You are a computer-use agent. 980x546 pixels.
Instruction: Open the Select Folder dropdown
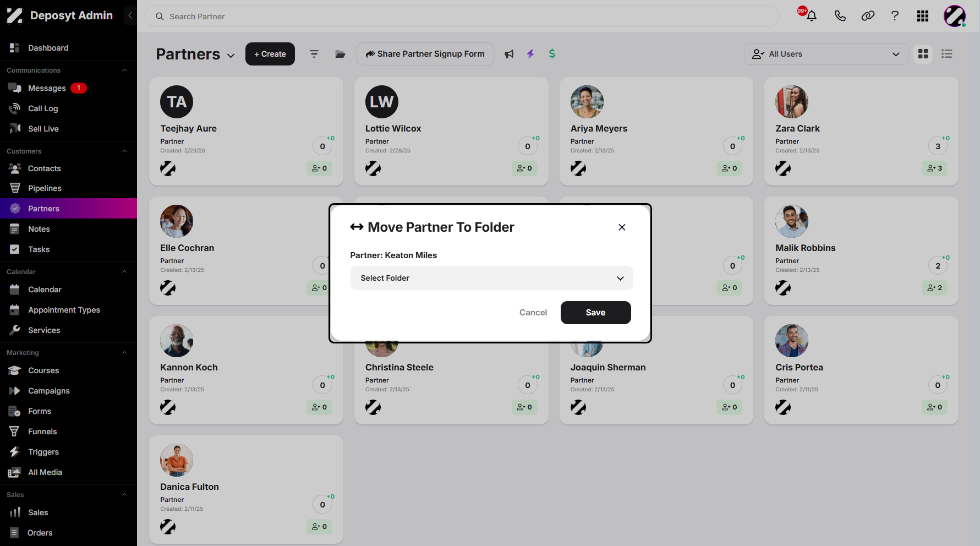(x=491, y=278)
